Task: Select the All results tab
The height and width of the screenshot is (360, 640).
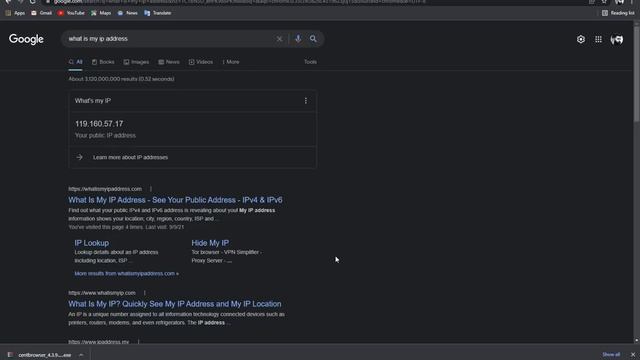Action: pyautogui.click(x=76, y=62)
